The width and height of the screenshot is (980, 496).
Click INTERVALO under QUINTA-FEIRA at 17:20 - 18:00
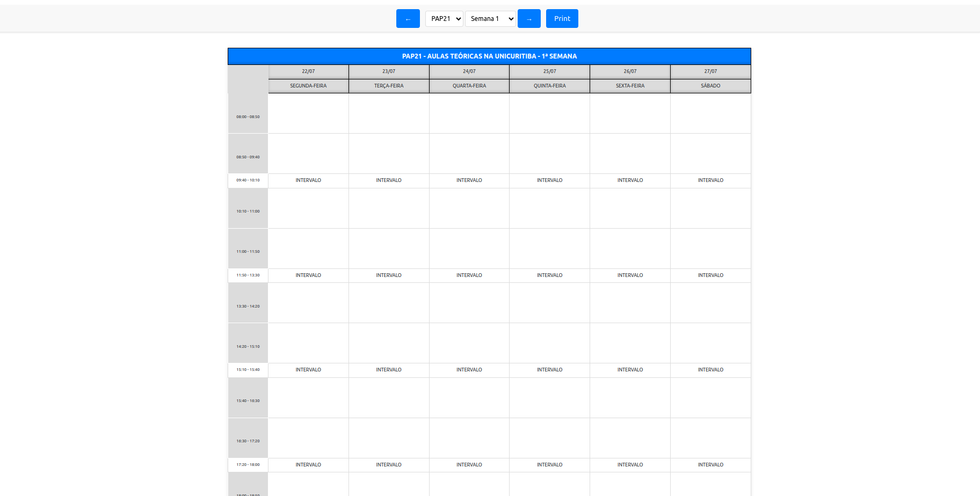point(549,465)
